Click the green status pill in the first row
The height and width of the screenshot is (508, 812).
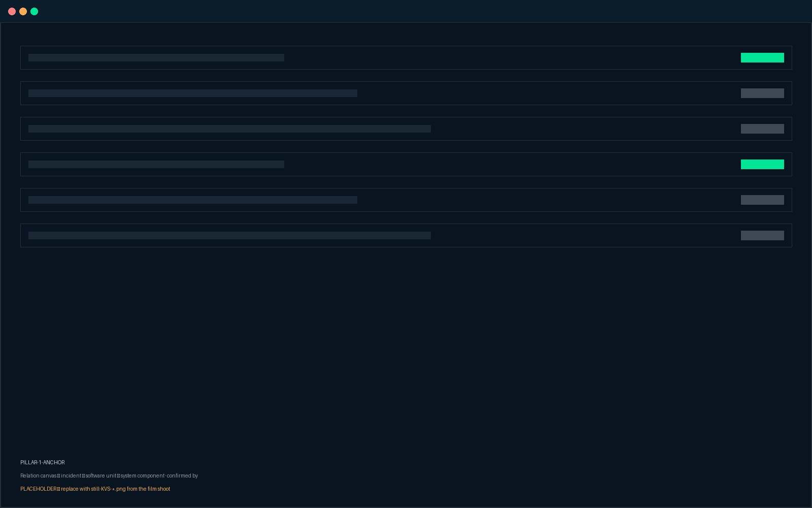click(x=762, y=57)
